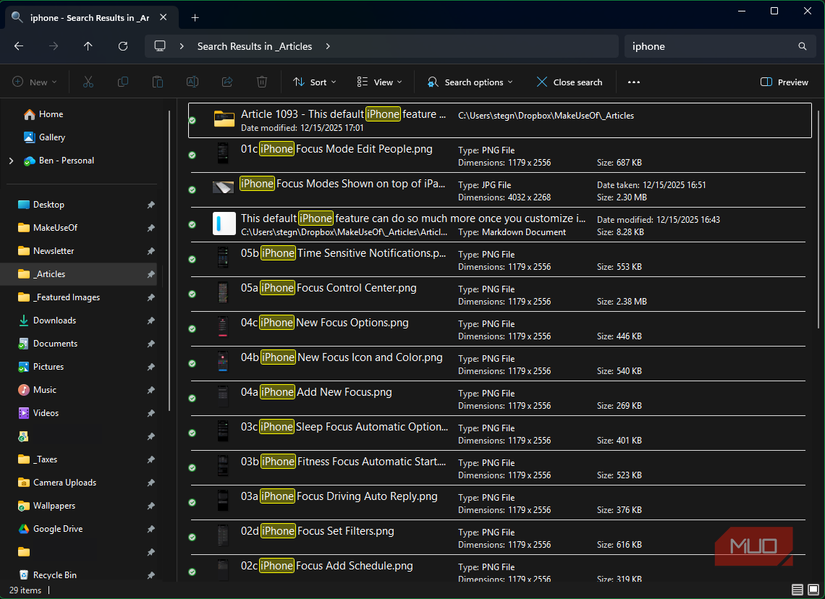Click the Copy icon

[123, 82]
